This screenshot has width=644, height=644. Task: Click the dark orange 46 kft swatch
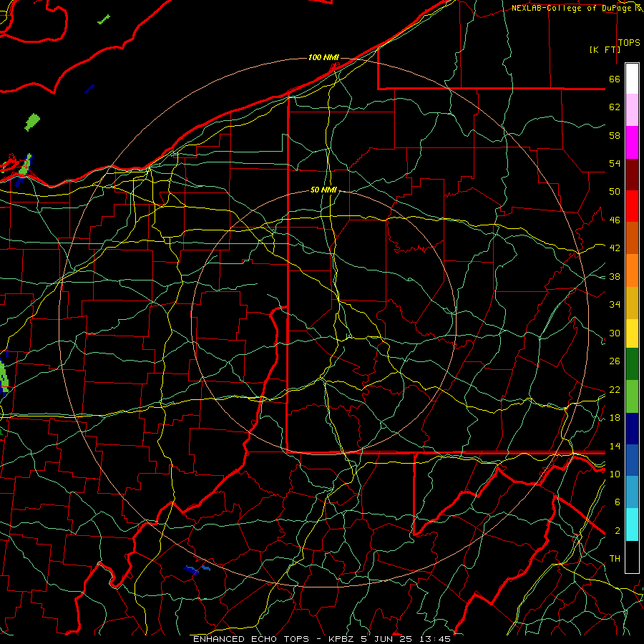632,238
